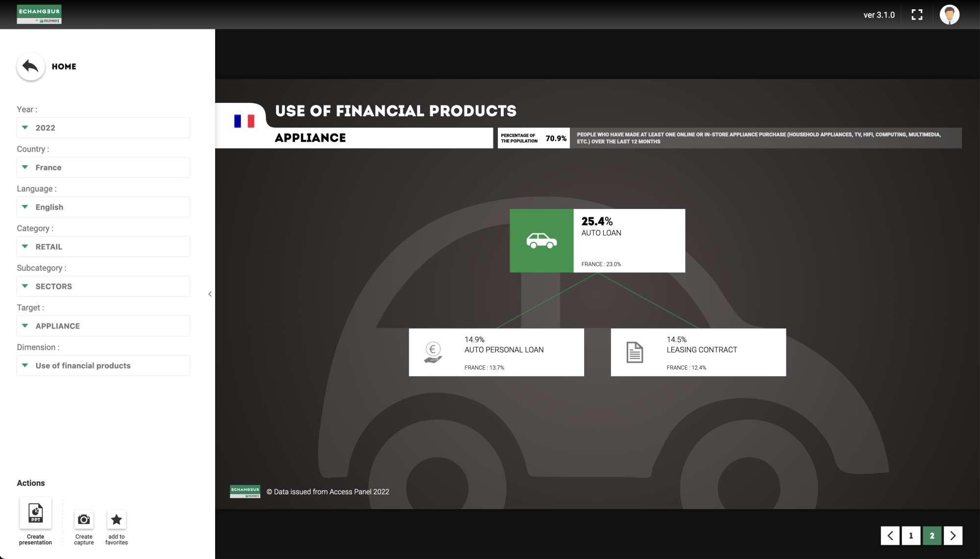Image resolution: width=980 pixels, height=559 pixels.
Task: Toggle fullscreen mode icon
Action: coord(917,15)
